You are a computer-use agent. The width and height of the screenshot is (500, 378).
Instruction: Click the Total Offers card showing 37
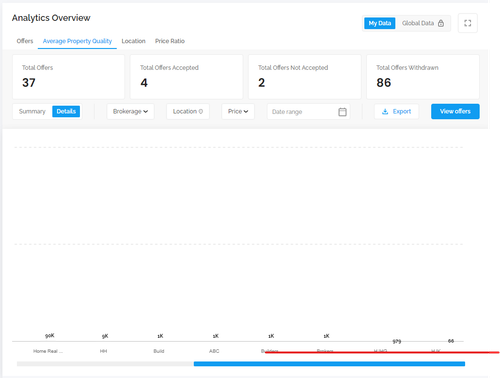[x=68, y=77]
